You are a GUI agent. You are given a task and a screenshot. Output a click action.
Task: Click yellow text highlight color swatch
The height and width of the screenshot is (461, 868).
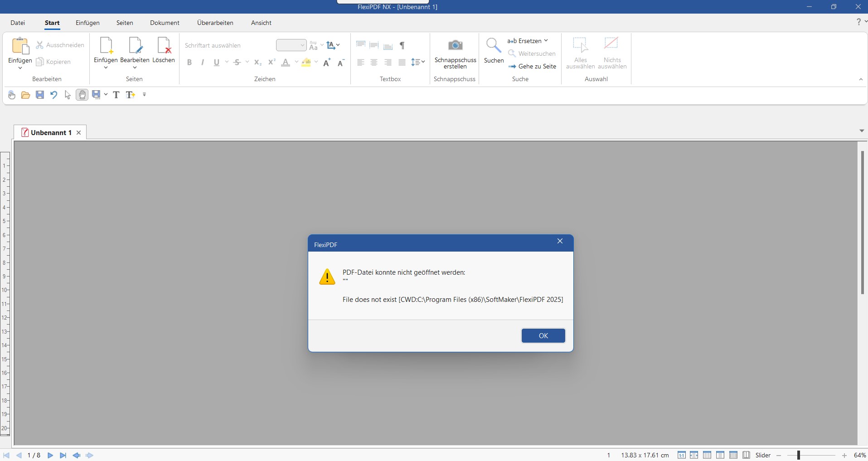pyautogui.click(x=306, y=63)
